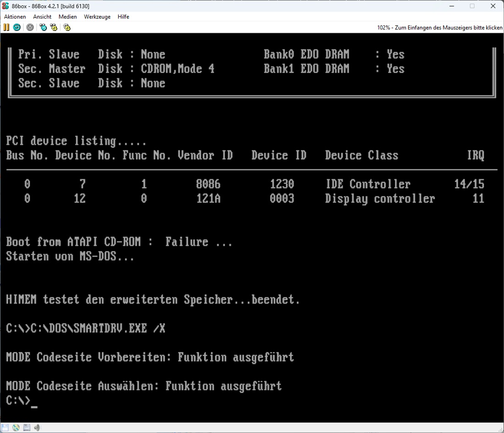
Task: Pause the emulation from the toolbar
Action: pos(6,27)
